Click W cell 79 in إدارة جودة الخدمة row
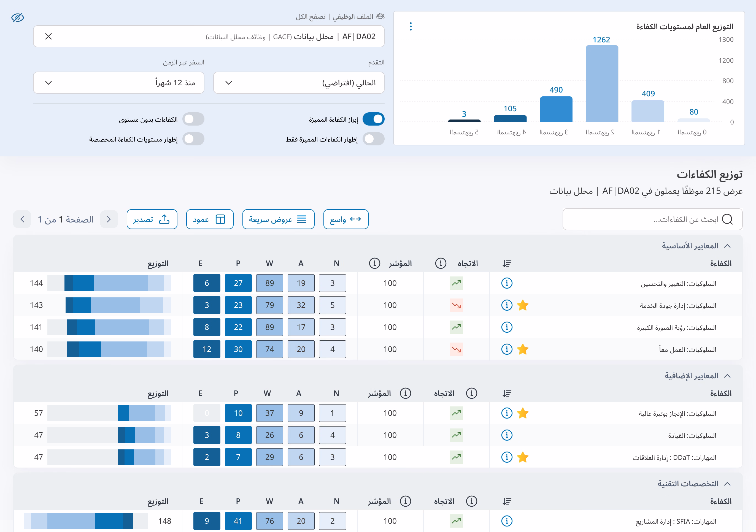Viewport: 756px width, 532px height. coord(269,305)
